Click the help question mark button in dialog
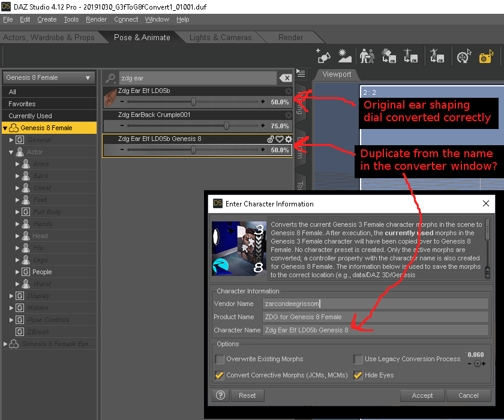Image resolution: width=504 pixels, height=420 pixels. coord(221,395)
